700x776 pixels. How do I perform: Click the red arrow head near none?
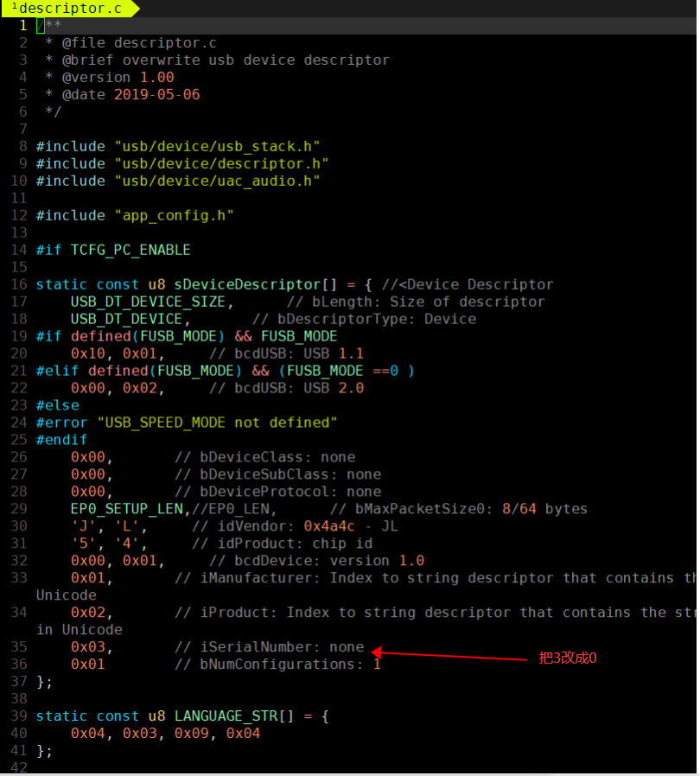pyautogui.click(x=378, y=652)
